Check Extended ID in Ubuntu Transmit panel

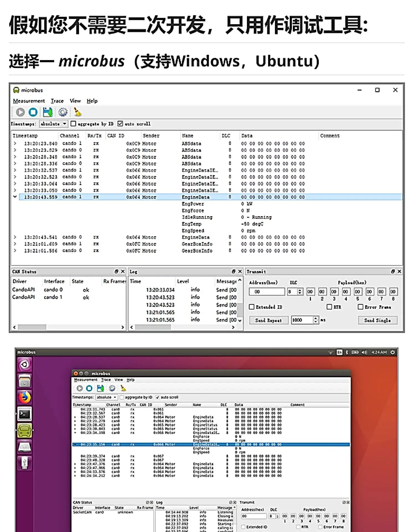[x=243, y=527]
